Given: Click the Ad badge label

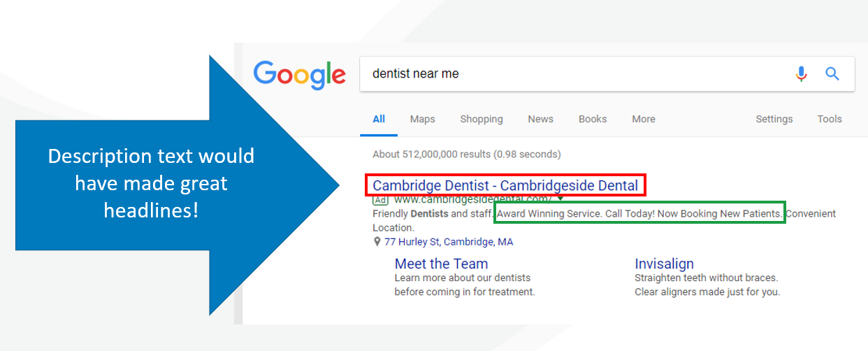Looking at the screenshot, I should 381,199.
